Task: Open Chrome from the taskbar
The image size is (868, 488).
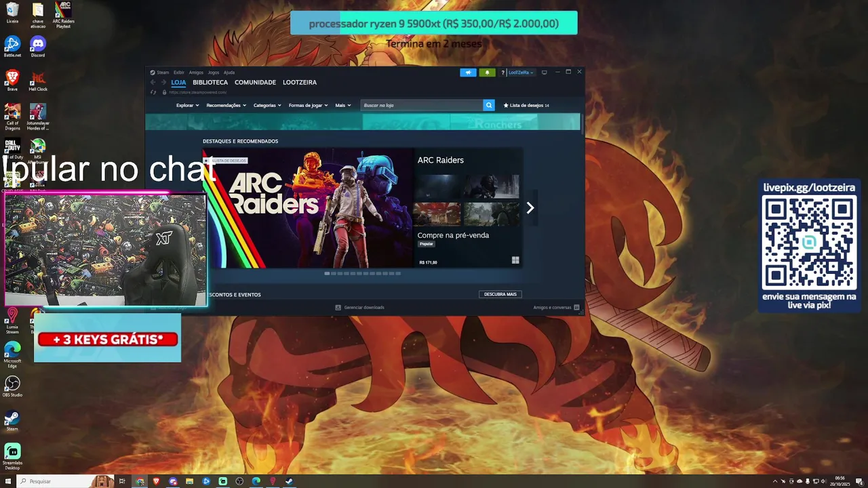Action: click(140, 481)
